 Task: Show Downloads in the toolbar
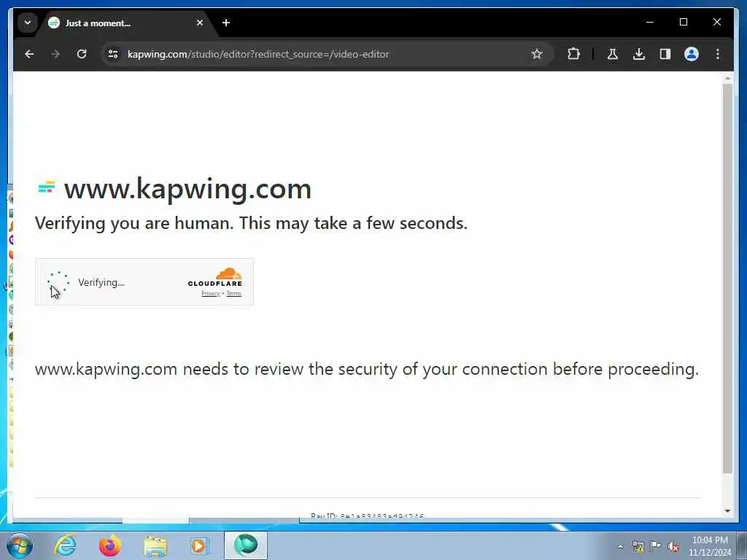tap(639, 54)
